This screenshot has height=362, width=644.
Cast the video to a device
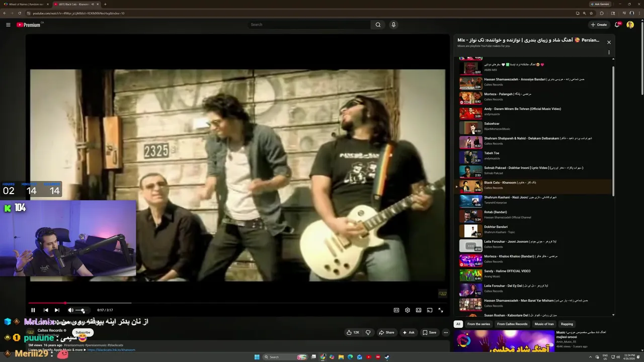click(430, 310)
